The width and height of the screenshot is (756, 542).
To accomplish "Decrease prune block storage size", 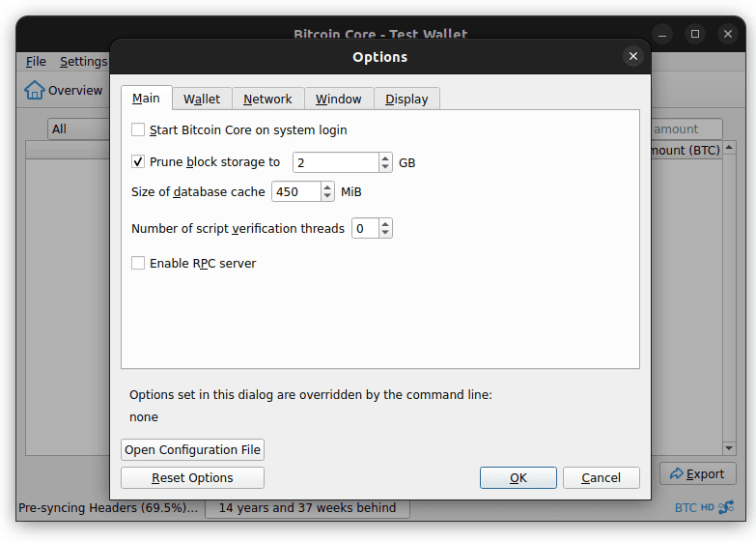I will [x=384, y=167].
